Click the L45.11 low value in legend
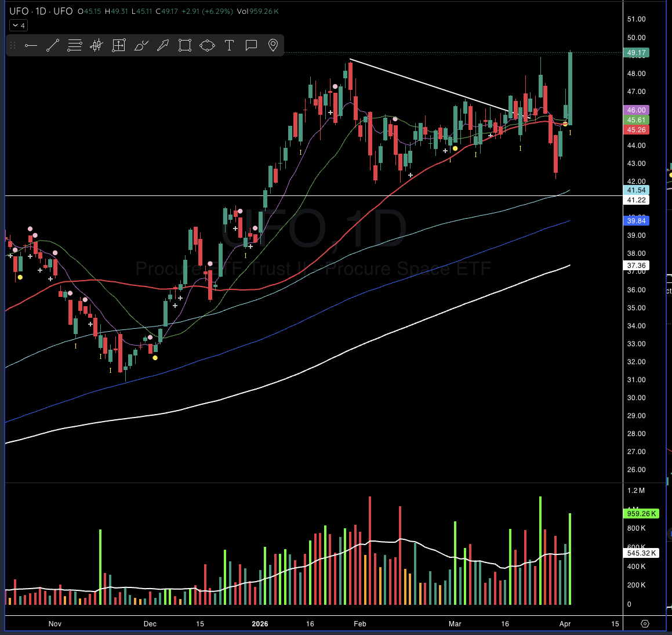The width and height of the screenshot is (672, 635). coord(142,12)
